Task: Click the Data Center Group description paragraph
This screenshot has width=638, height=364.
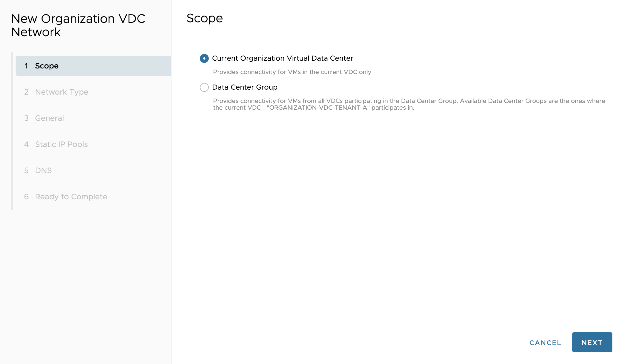Action: coord(409,104)
